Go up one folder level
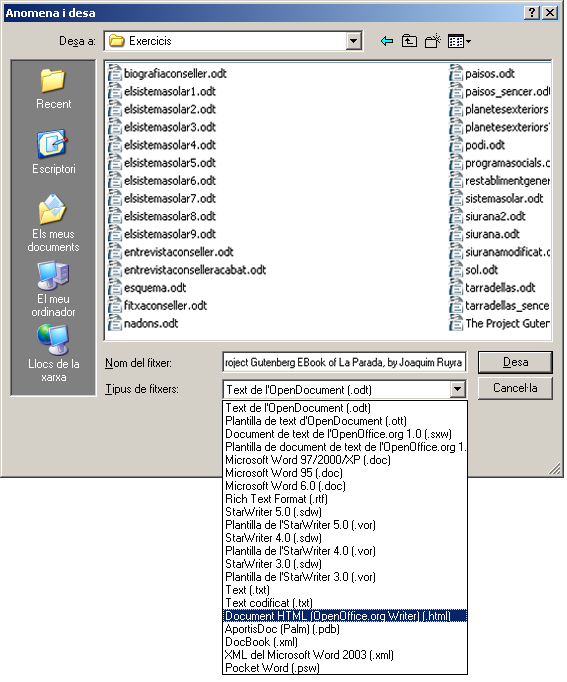Image resolution: width=567 pixels, height=682 pixels. click(409, 41)
